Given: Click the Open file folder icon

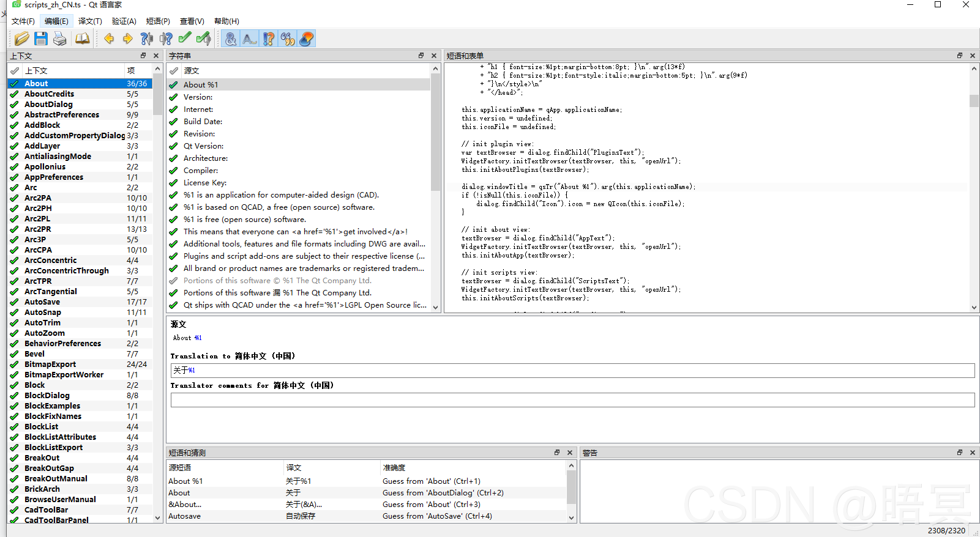Looking at the screenshot, I should [21, 39].
